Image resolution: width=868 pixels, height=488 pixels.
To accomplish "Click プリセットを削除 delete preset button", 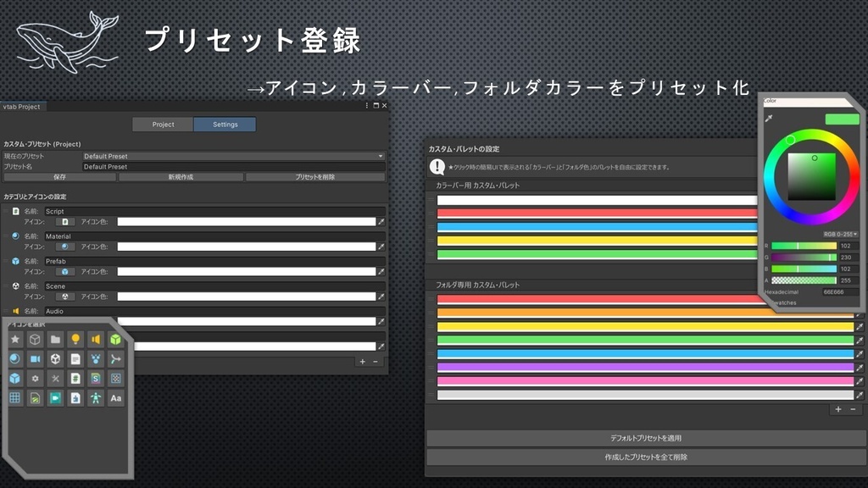I will click(x=315, y=177).
